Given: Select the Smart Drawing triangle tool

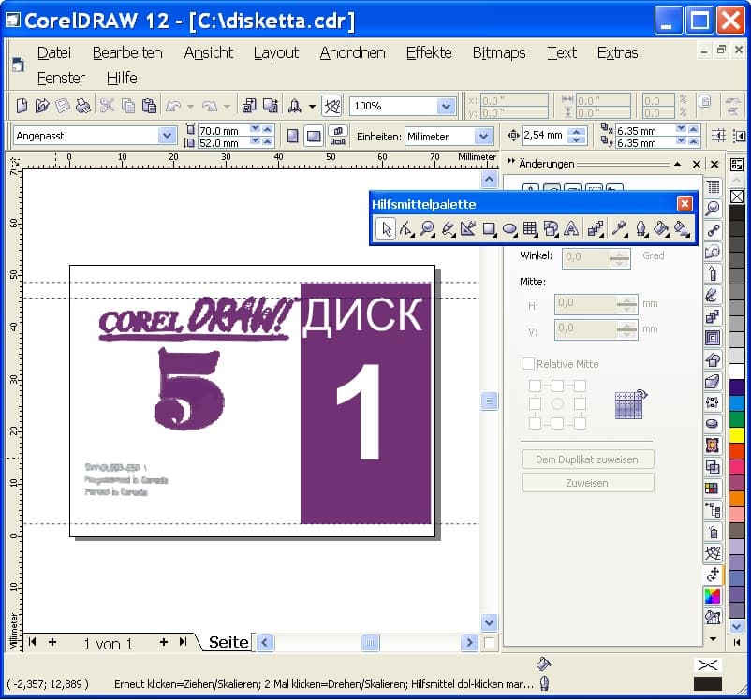Looking at the screenshot, I should [468, 229].
